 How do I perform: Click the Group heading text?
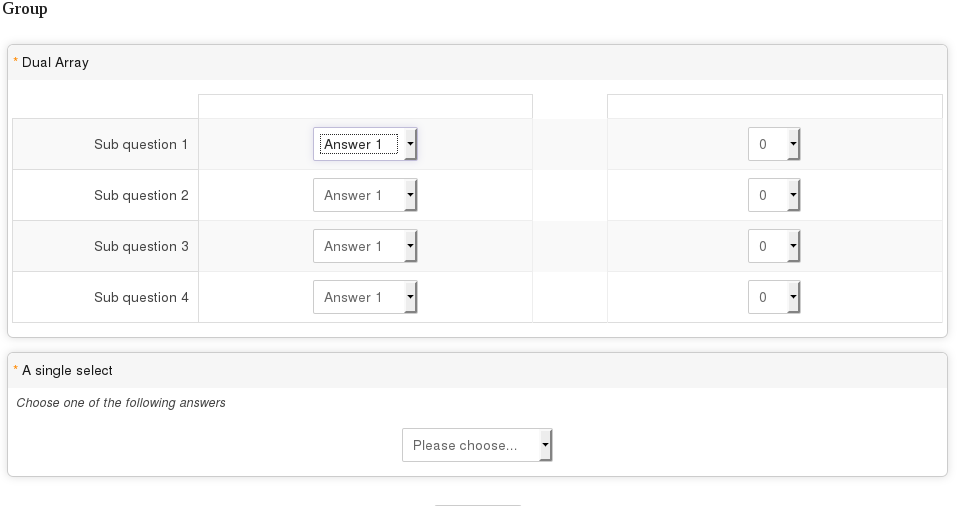(x=25, y=9)
